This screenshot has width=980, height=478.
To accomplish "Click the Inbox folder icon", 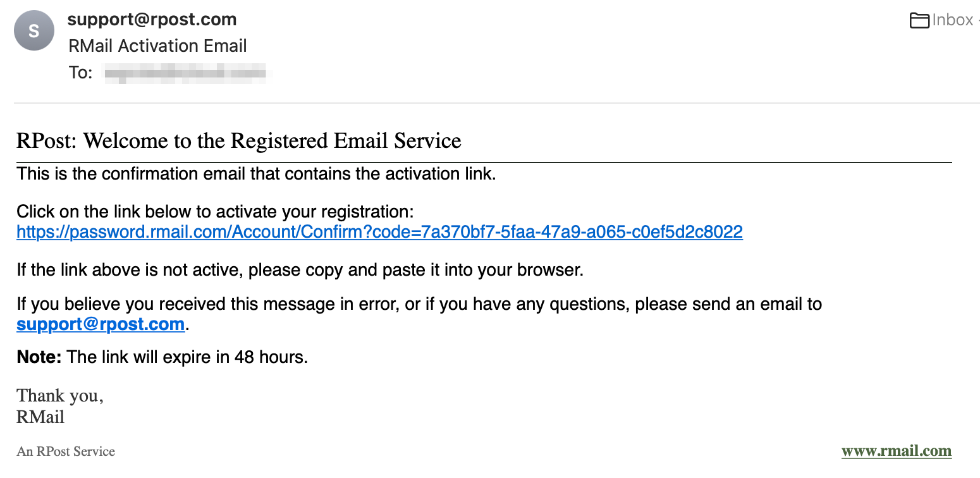I will click(920, 21).
